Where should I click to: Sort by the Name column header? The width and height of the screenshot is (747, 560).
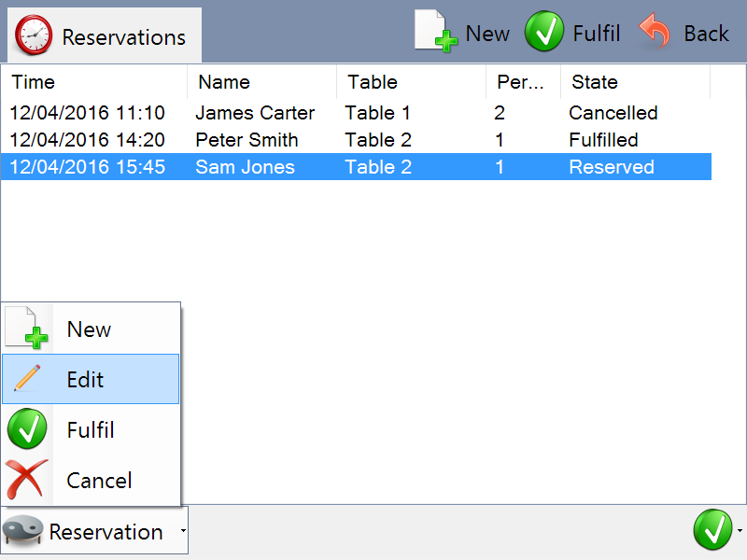click(261, 82)
